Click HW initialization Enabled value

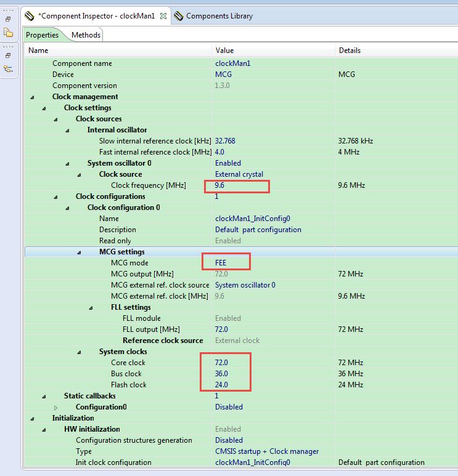pos(228,429)
